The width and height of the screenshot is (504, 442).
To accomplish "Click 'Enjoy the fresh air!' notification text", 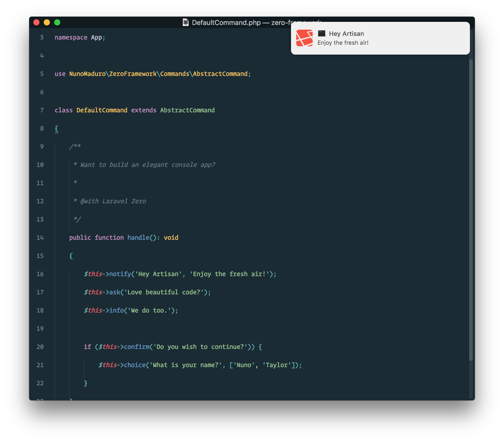I will click(x=343, y=43).
